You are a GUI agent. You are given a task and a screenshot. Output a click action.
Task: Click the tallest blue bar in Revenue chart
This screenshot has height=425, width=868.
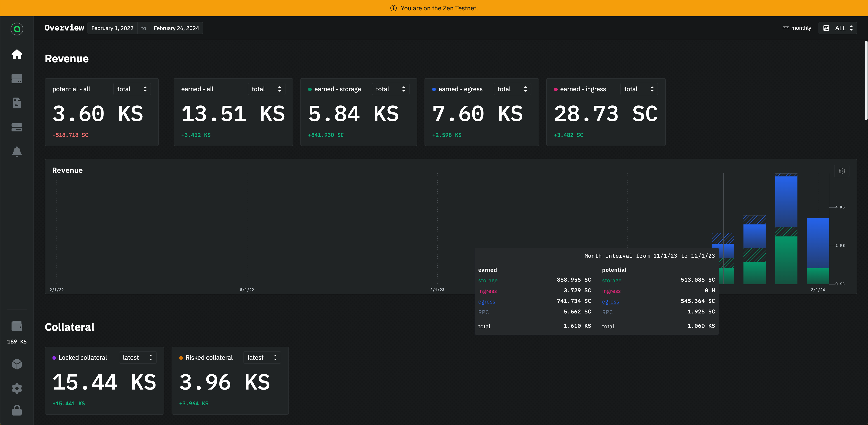(786, 202)
